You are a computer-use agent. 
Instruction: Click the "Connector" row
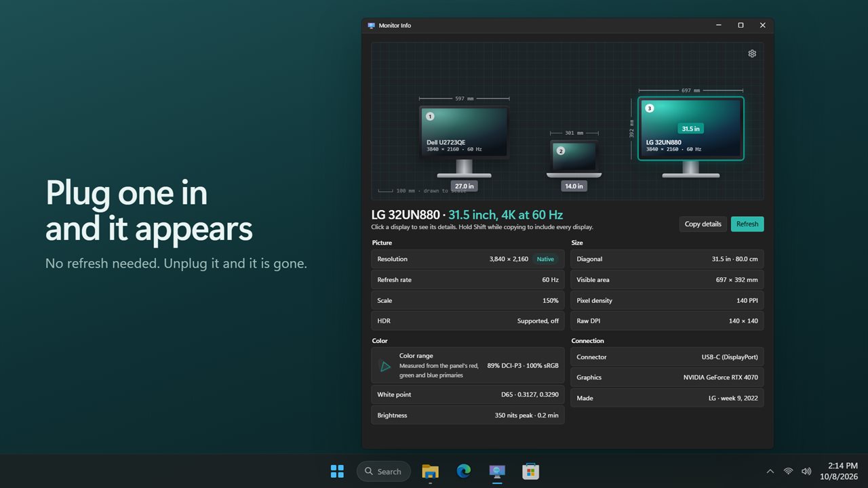[x=667, y=357]
